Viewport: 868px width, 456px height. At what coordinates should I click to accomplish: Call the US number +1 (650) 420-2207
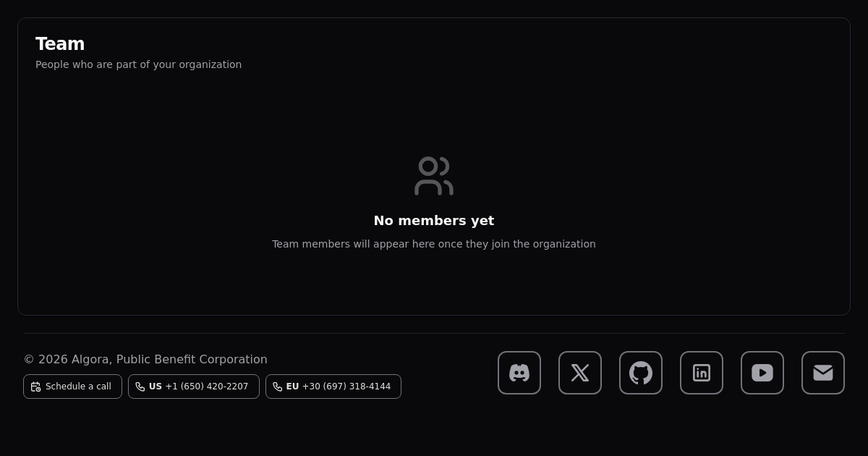click(x=206, y=387)
